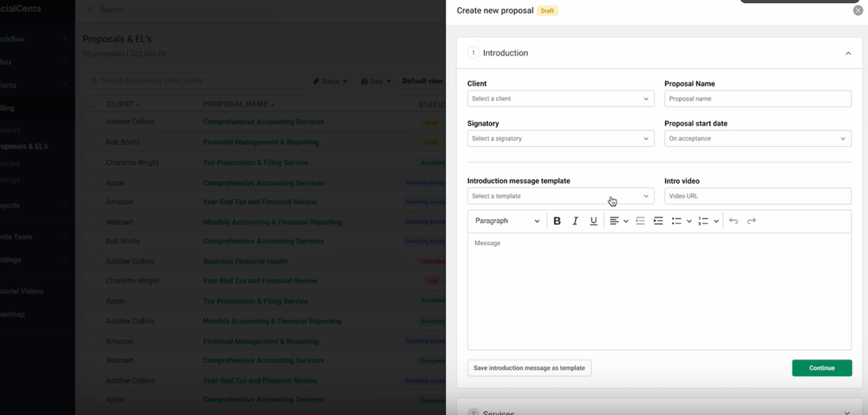Viewport: 868px width, 415px height.
Task: Open Status filter in proposals list
Action: [331, 82]
